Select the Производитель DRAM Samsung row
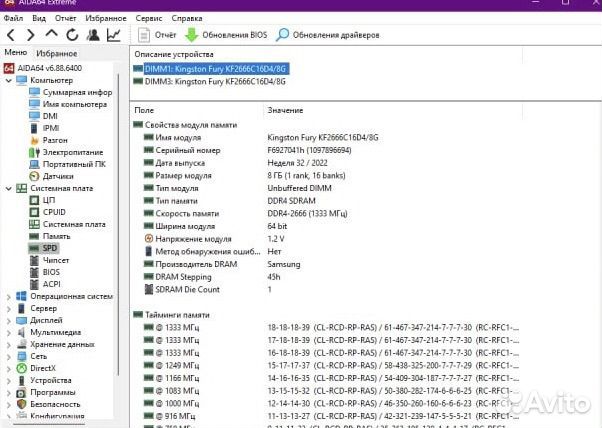The width and height of the screenshot is (602, 428). [x=222, y=264]
